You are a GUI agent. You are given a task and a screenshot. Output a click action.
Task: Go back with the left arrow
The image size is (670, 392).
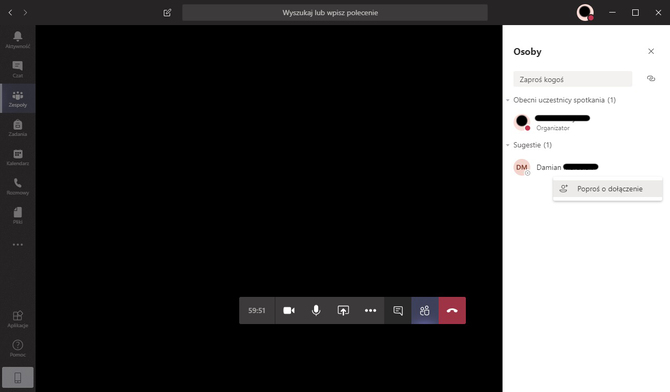click(x=10, y=13)
